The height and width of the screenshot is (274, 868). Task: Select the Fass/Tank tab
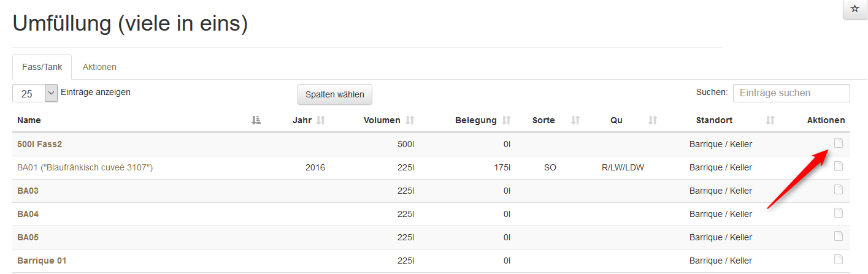pyautogui.click(x=42, y=67)
